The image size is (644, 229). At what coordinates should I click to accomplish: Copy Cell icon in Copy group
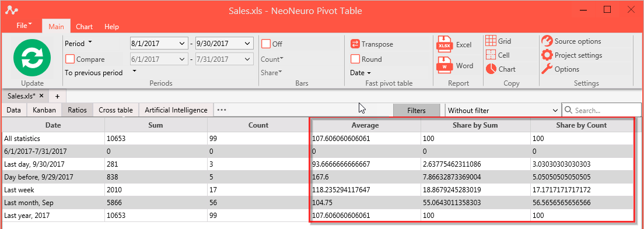(491, 55)
